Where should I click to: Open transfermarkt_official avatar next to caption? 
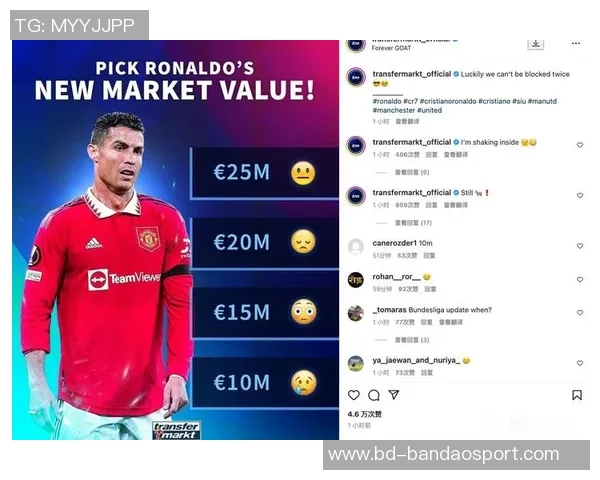click(356, 77)
